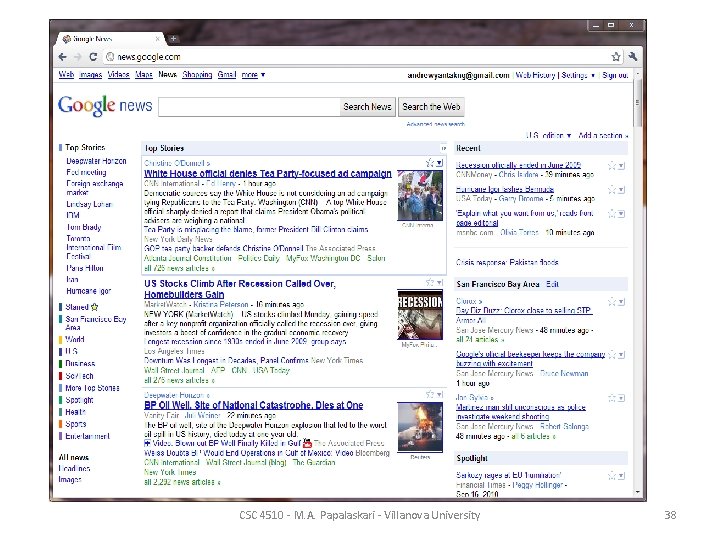This screenshot has height=540, width=720.
Task: Star the BP Oil Well story
Action: coord(430,394)
